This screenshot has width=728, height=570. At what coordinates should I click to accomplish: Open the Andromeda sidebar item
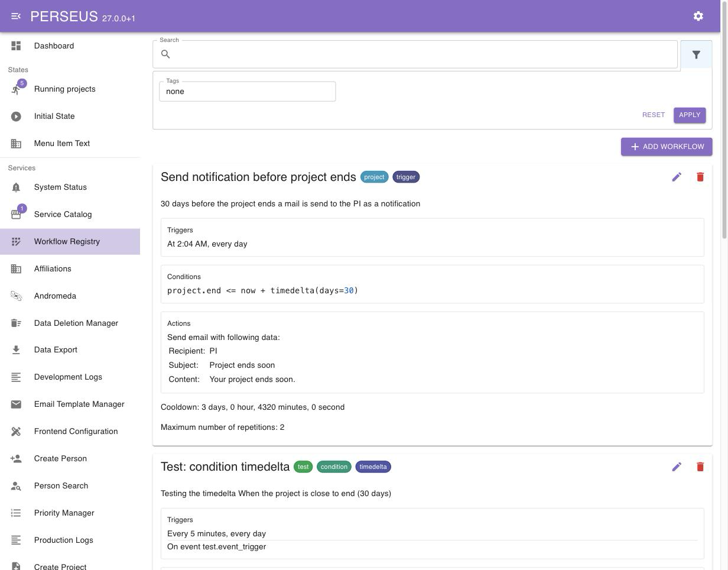(x=70, y=296)
